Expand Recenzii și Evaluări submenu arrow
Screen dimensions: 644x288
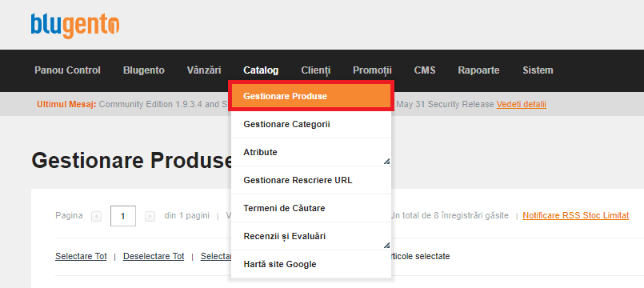pos(386,246)
